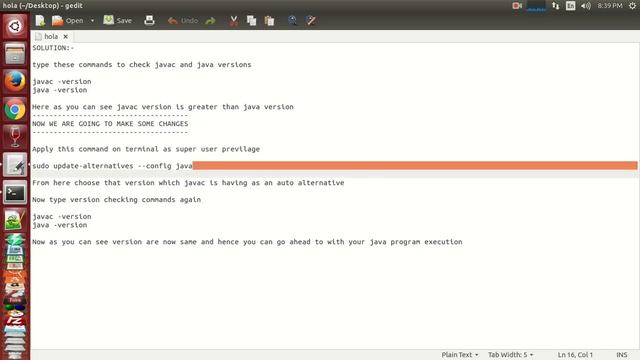
Task: Click the last line about java program execution
Action: [x=247, y=242]
